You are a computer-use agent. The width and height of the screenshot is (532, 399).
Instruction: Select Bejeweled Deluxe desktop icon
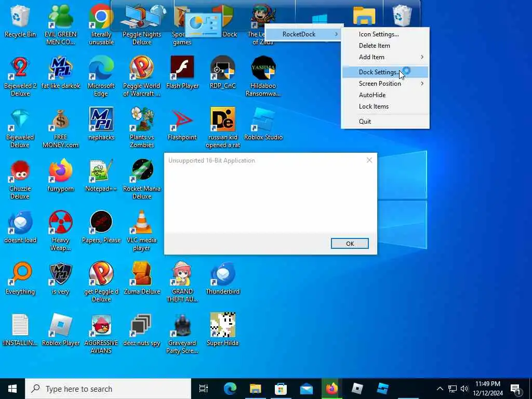pos(20,128)
